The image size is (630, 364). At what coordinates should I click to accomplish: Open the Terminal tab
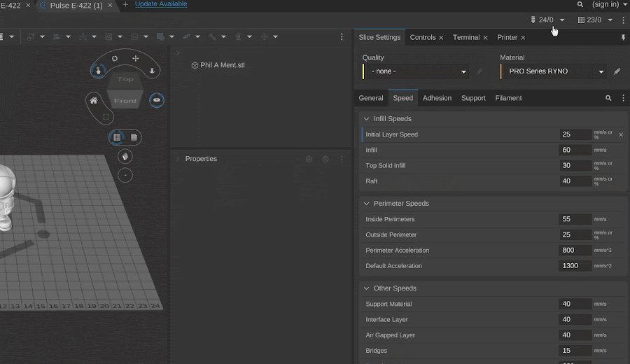(x=465, y=38)
